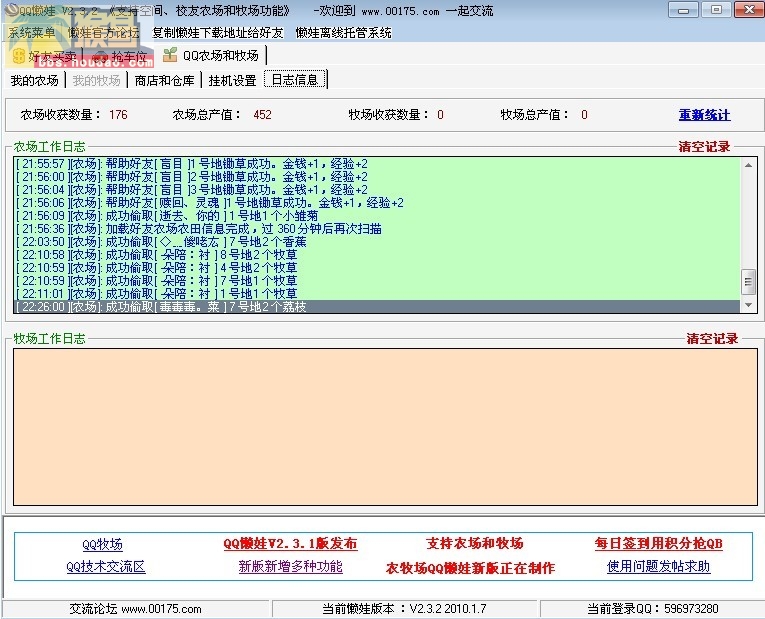Open the 挂机设置 sub-tab
Viewport: 765px width, 619px height.
[x=233, y=80]
